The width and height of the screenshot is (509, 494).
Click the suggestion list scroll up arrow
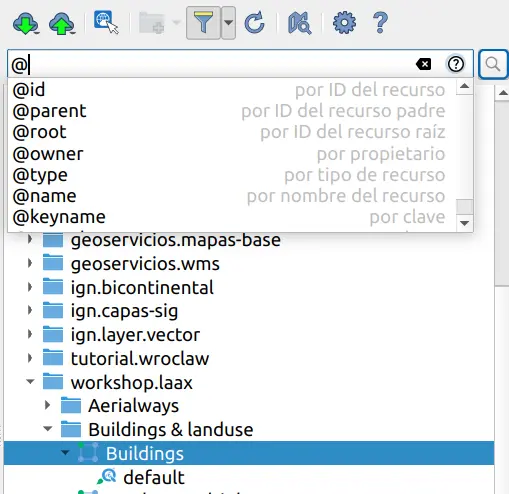coord(464,86)
